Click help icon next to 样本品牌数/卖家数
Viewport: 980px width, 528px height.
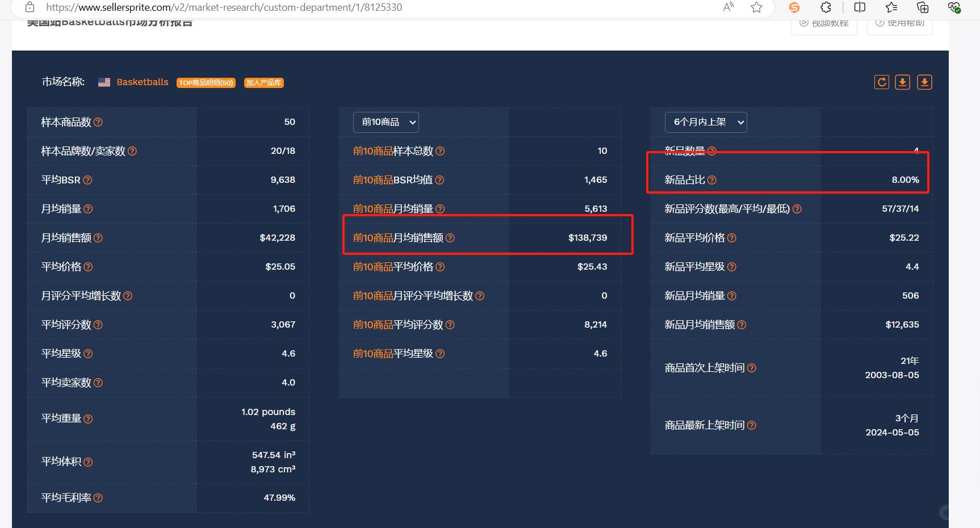(x=132, y=151)
